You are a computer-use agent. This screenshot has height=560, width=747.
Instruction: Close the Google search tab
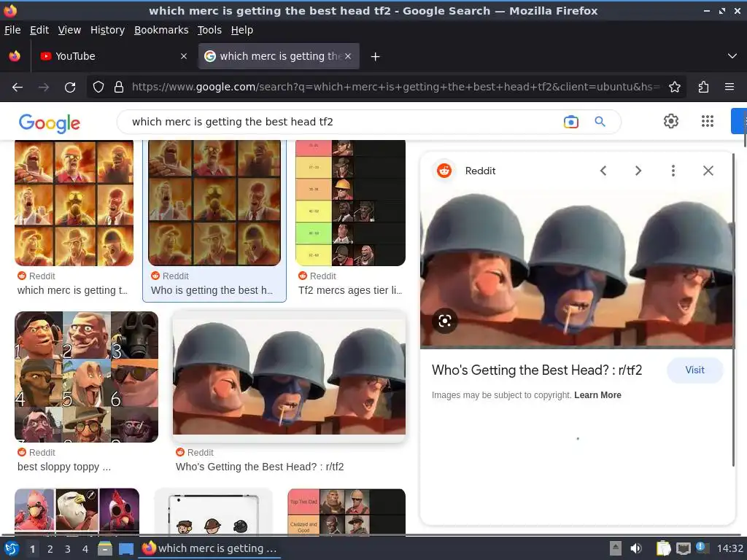[348, 56]
